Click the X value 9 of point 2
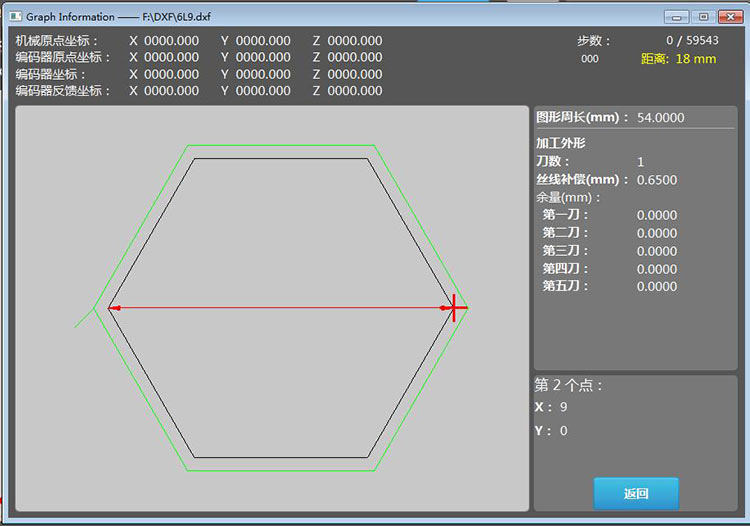 click(563, 407)
